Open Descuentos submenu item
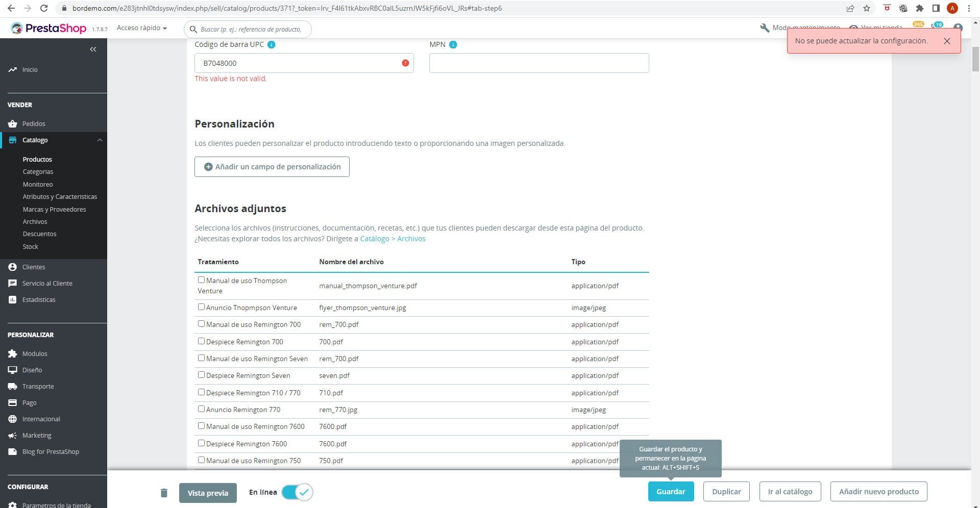 point(39,234)
